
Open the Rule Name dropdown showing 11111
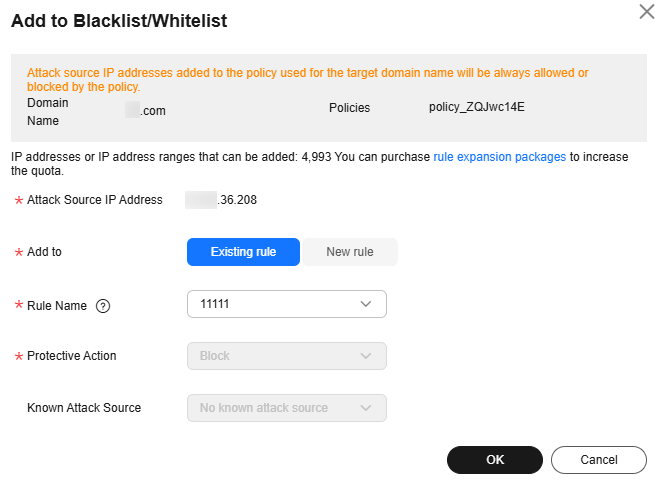(287, 304)
